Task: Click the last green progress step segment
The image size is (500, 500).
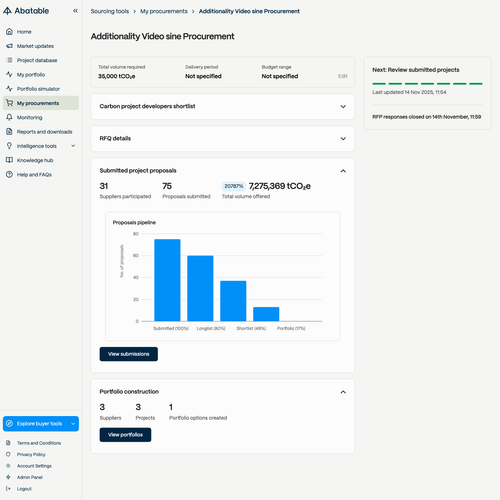Action: 476,84
